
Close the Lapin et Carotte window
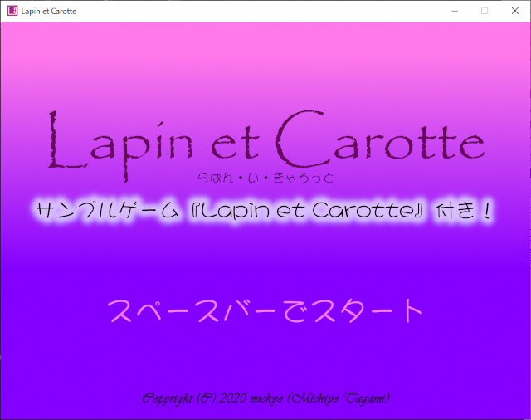515,11
